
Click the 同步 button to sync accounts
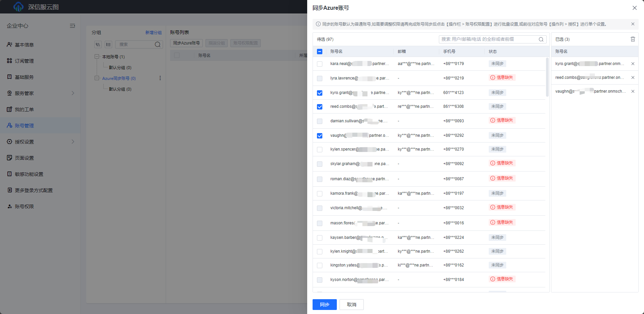pyautogui.click(x=324, y=305)
